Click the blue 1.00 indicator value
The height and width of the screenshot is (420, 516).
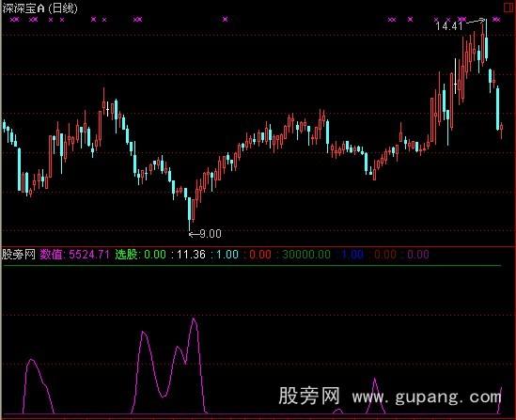tap(352, 255)
